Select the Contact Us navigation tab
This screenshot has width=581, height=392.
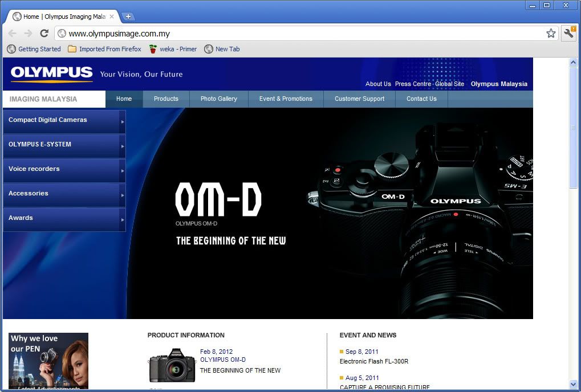click(x=421, y=99)
